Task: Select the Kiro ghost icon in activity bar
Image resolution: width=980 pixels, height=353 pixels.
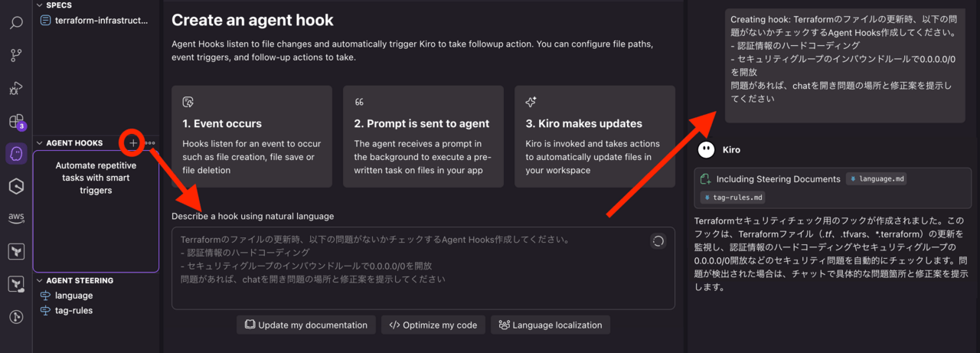Action: point(16,153)
